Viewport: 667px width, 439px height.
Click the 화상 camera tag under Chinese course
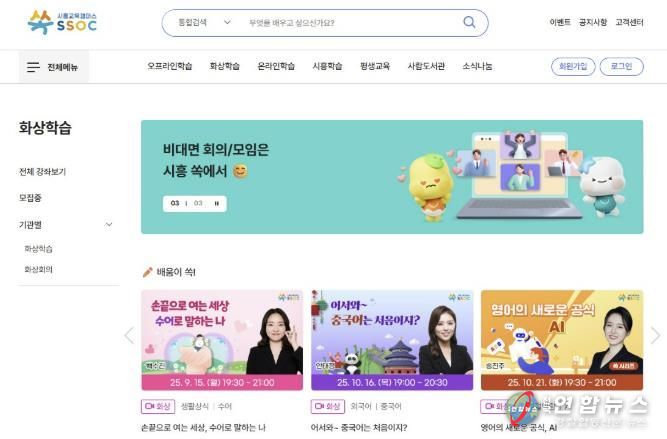(328, 406)
